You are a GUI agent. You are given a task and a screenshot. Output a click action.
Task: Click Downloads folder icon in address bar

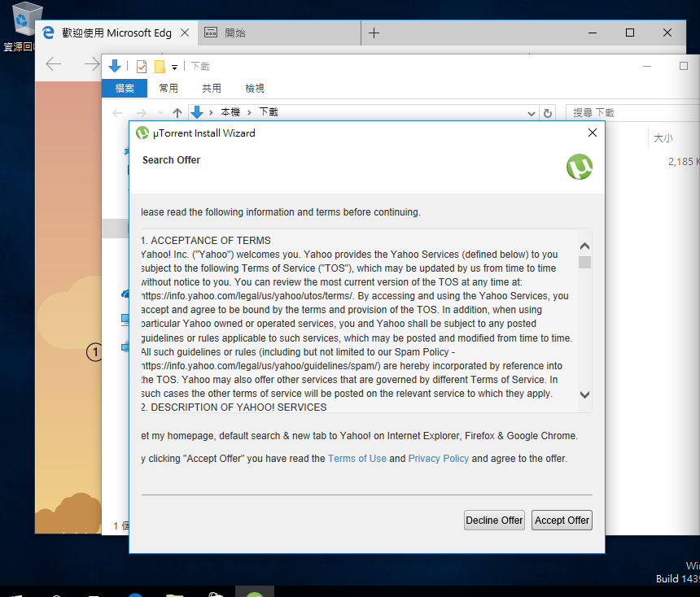coord(197,113)
